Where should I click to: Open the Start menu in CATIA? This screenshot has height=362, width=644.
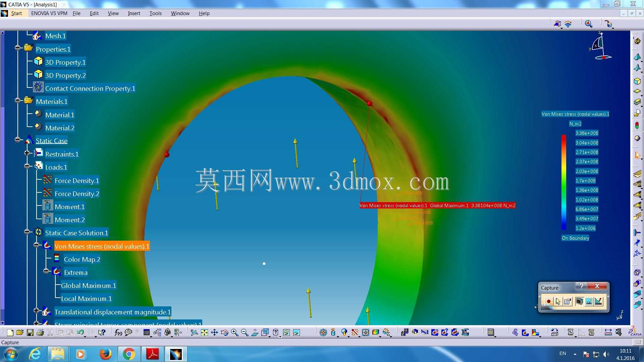point(16,13)
